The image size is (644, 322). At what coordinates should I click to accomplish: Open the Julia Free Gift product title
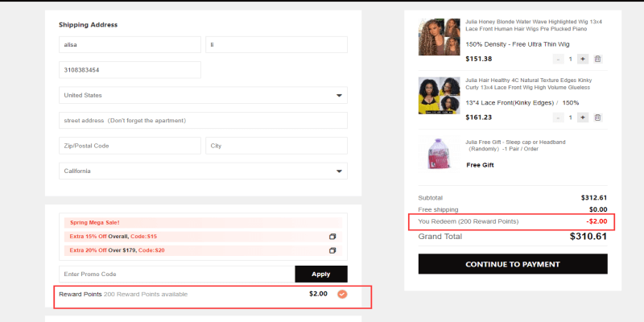click(515, 146)
